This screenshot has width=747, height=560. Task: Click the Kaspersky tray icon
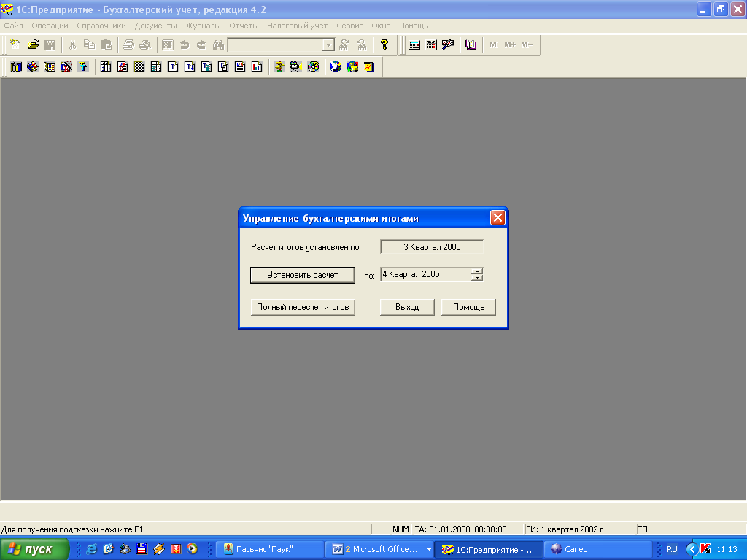click(x=705, y=549)
